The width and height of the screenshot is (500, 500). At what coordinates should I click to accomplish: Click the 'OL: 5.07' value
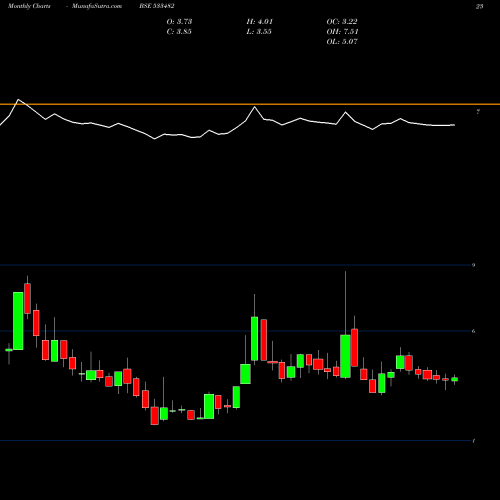point(342,42)
